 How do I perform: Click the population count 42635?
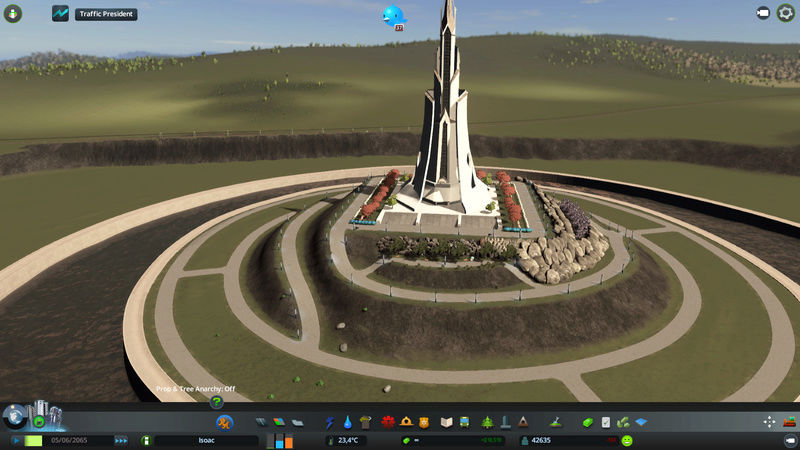(541, 440)
